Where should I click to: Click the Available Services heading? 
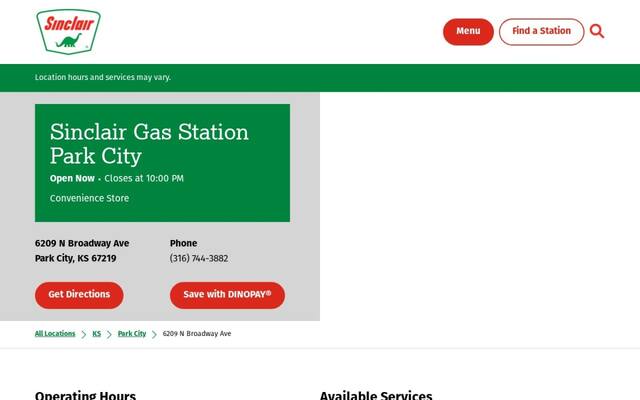pyautogui.click(x=376, y=395)
